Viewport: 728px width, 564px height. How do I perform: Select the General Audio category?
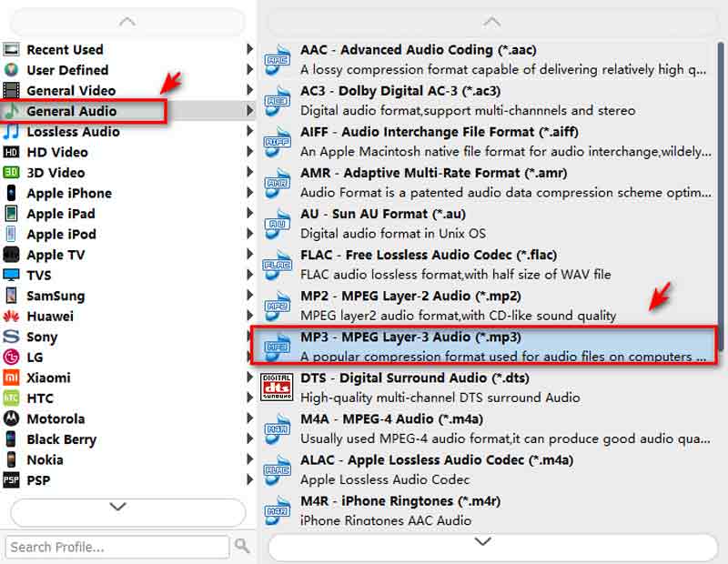[127, 110]
